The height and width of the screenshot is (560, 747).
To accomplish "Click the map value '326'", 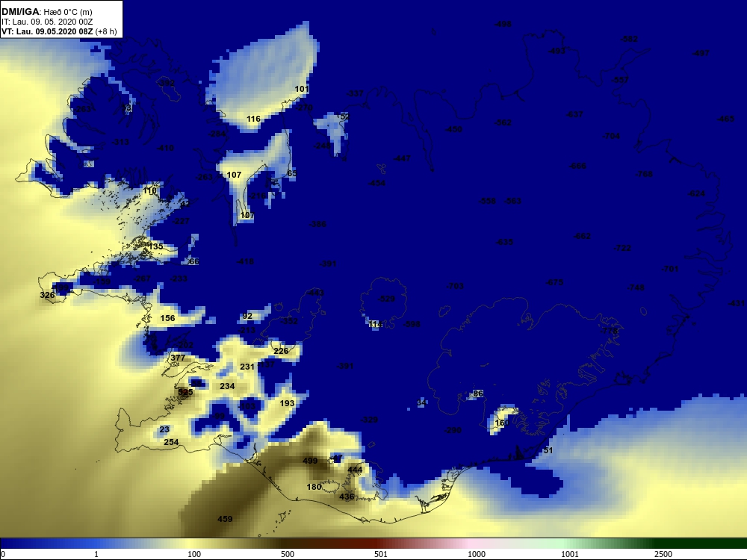I will click(x=47, y=295).
